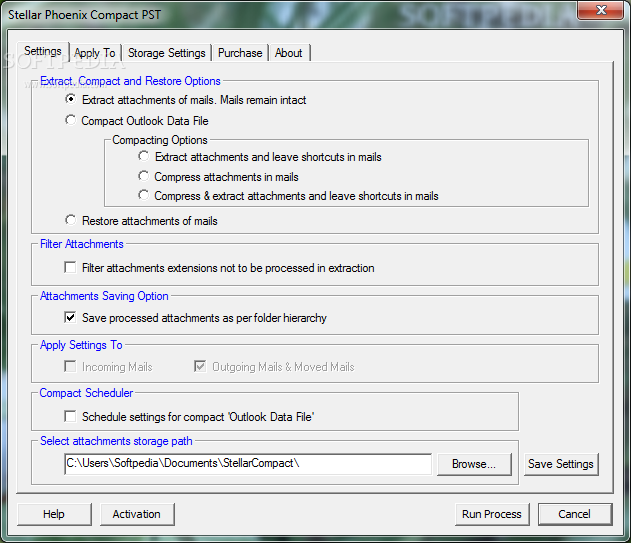Click the Compact Scheduler heading
631x543 pixels.
click(86, 393)
